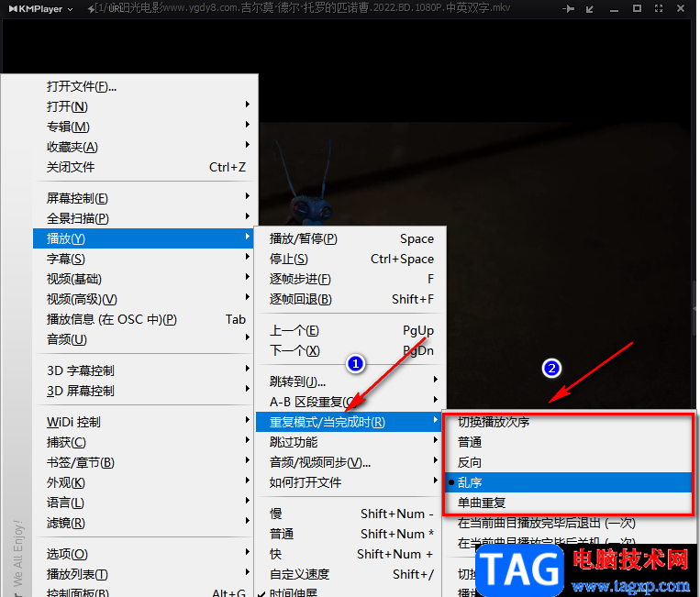Select 反向 playback order option
Image resolution: width=700 pixels, height=597 pixels.
click(x=569, y=462)
